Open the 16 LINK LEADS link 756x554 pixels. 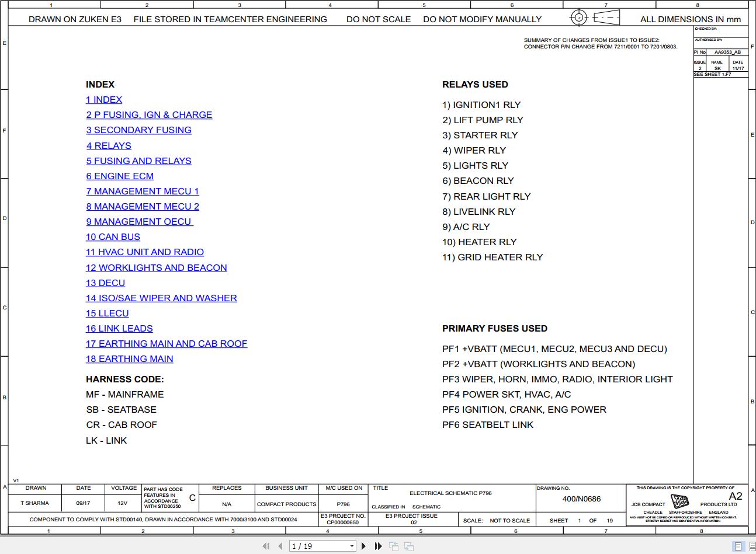point(119,329)
